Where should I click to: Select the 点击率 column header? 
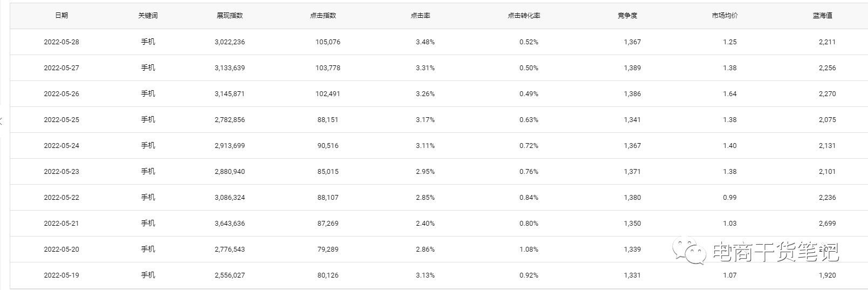420,16
